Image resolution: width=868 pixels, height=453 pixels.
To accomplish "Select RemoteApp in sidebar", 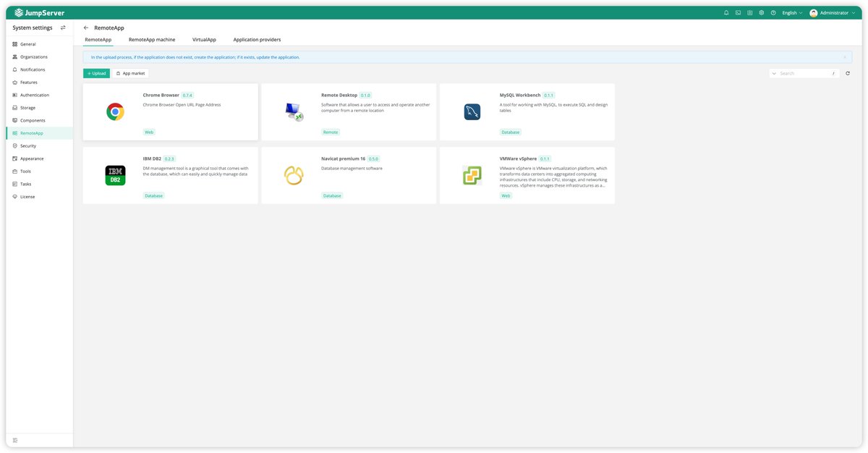I will (x=40, y=133).
